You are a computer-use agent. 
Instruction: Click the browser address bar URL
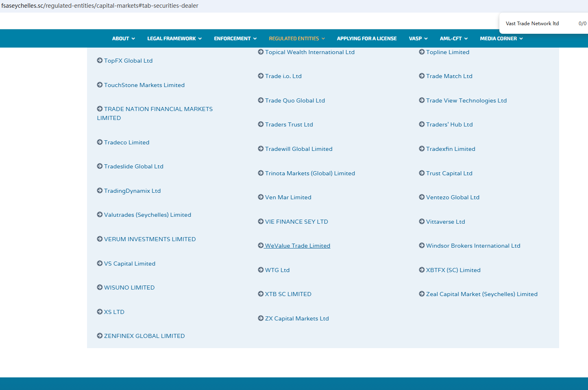click(x=100, y=6)
